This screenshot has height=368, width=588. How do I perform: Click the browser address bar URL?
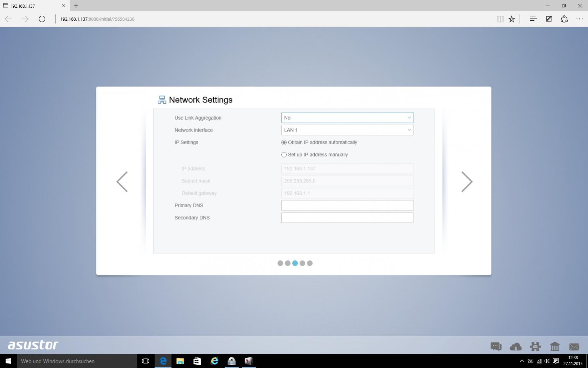click(x=97, y=19)
